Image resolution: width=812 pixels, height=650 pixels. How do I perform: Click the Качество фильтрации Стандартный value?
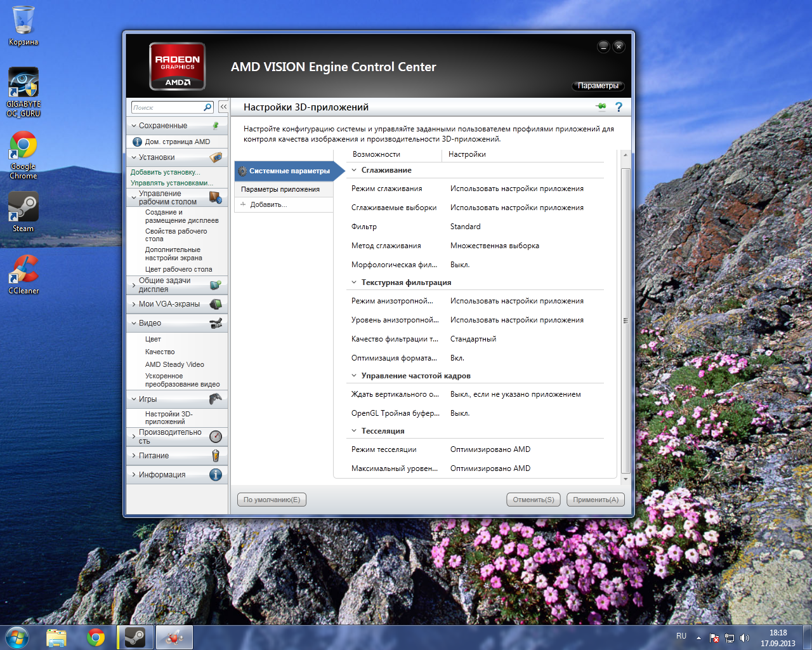coord(473,339)
